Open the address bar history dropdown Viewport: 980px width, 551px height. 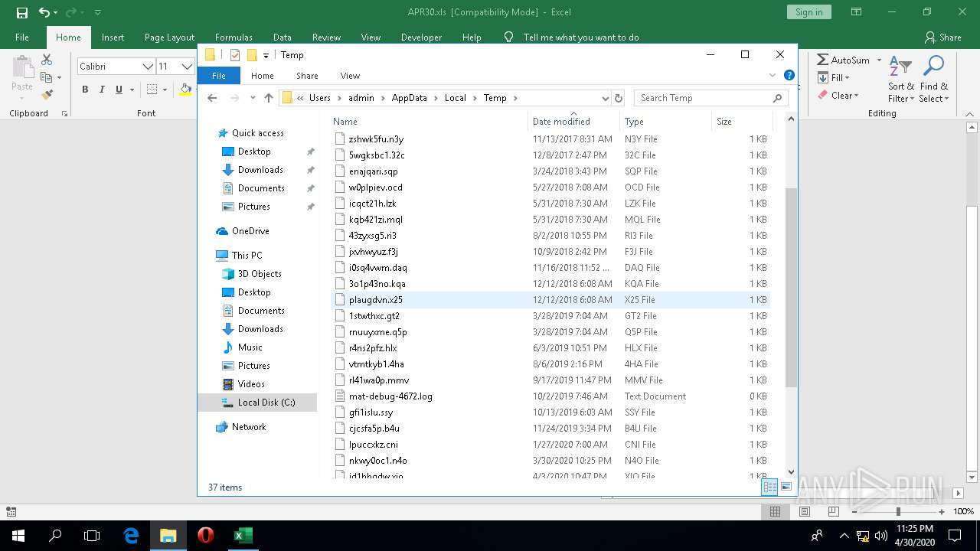tap(605, 98)
